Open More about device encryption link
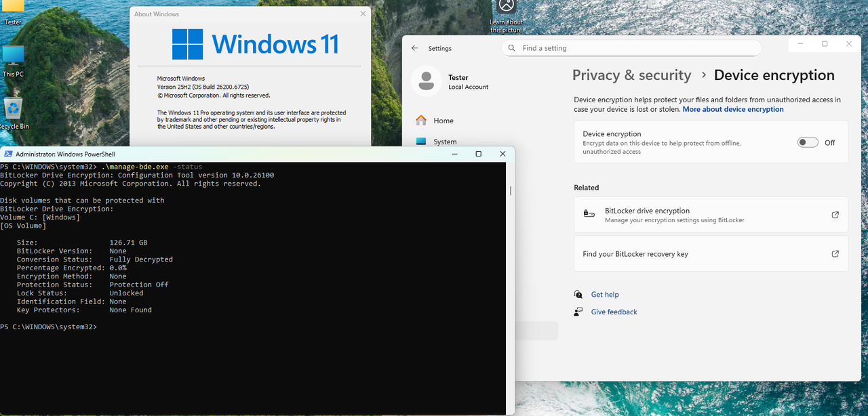This screenshot has height=416, width=868. tap(733, 109)
